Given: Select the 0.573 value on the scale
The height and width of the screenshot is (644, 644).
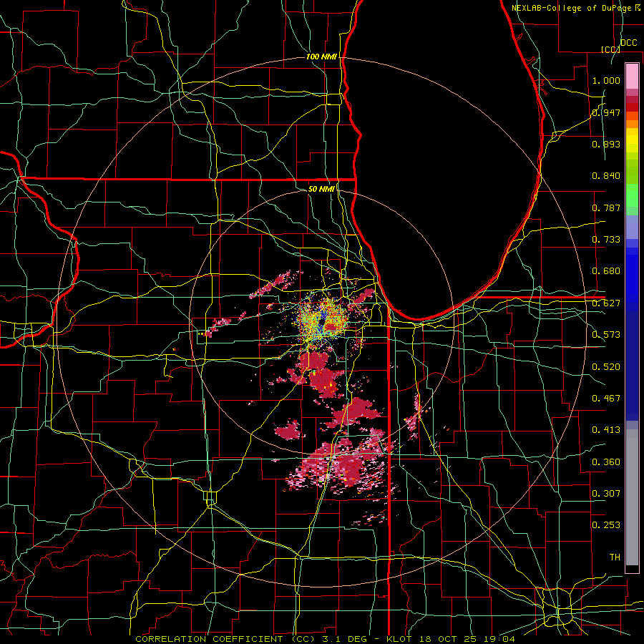Looking at the screenshot, I should pyautogui.click(x=606, y=335).
